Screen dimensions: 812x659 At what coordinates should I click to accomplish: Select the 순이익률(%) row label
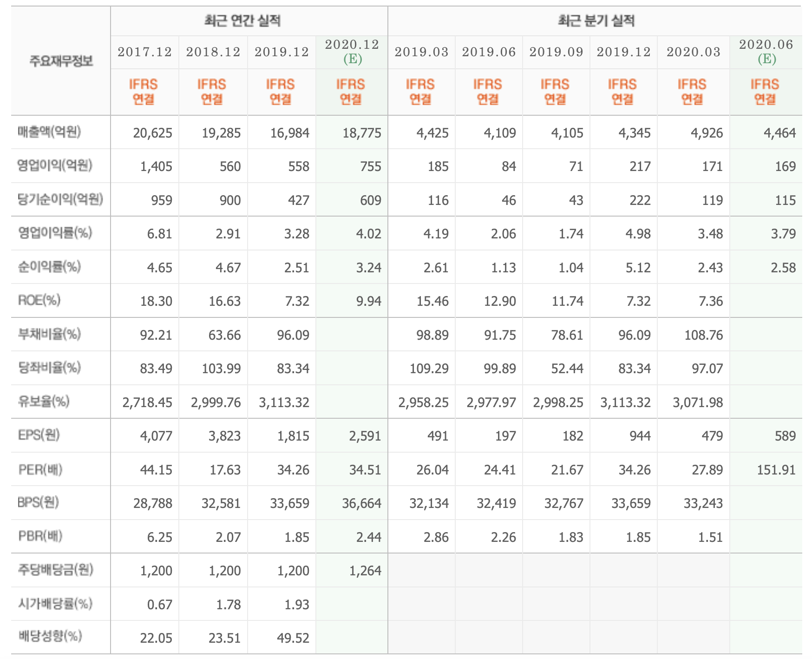click(49, 267)
